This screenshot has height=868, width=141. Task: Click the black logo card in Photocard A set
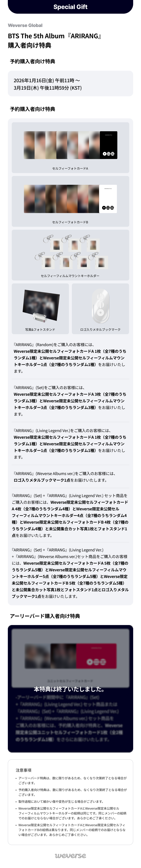tap(108, 145)
